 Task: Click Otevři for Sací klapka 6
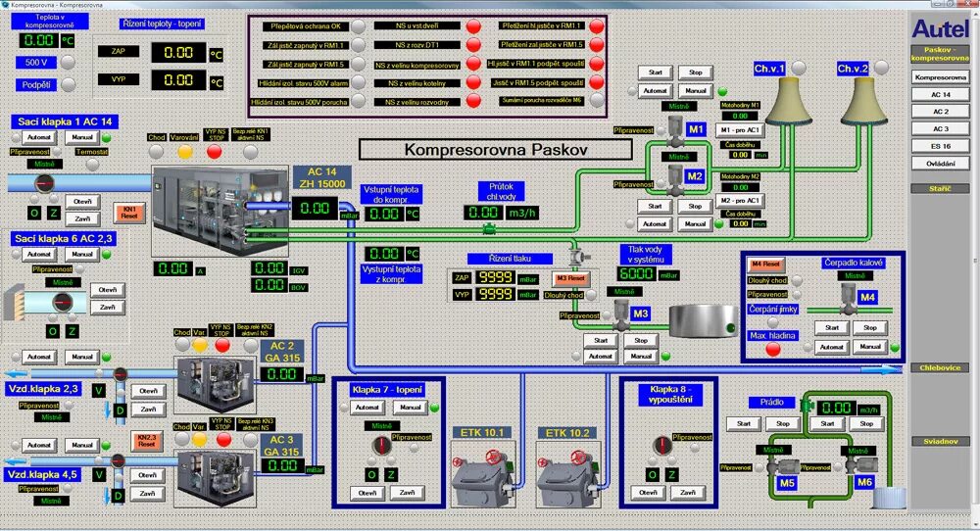[x=108, y=290]
